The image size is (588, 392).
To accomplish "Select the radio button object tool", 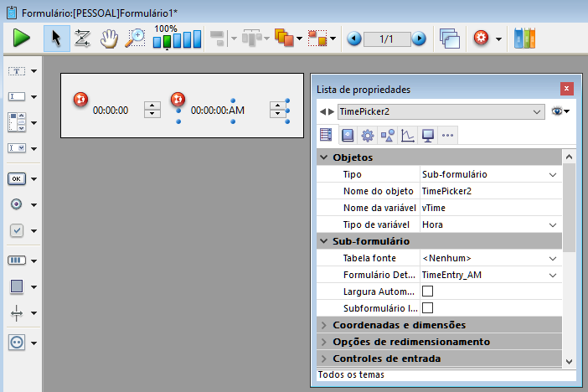I will pos(17,204).
